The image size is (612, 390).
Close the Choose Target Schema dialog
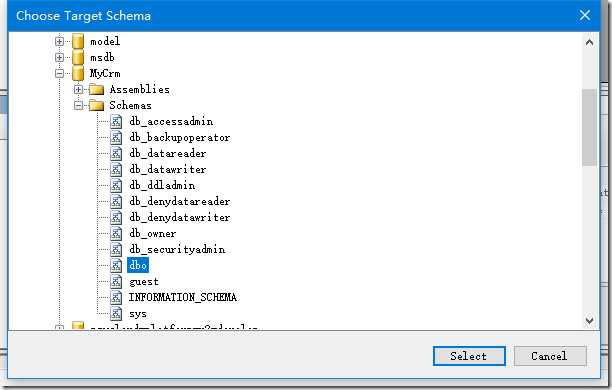584,15
